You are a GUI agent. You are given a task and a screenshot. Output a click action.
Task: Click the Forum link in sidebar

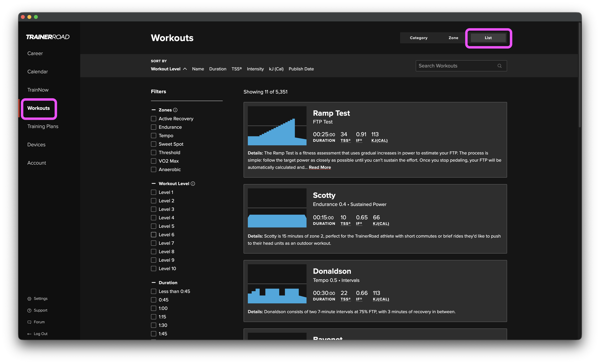39,322
